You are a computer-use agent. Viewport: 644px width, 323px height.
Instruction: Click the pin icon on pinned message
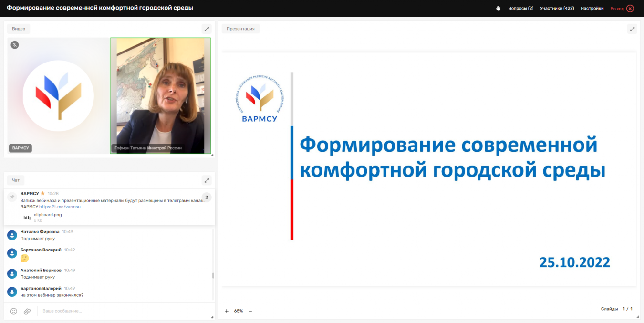(x=12, y=197)
